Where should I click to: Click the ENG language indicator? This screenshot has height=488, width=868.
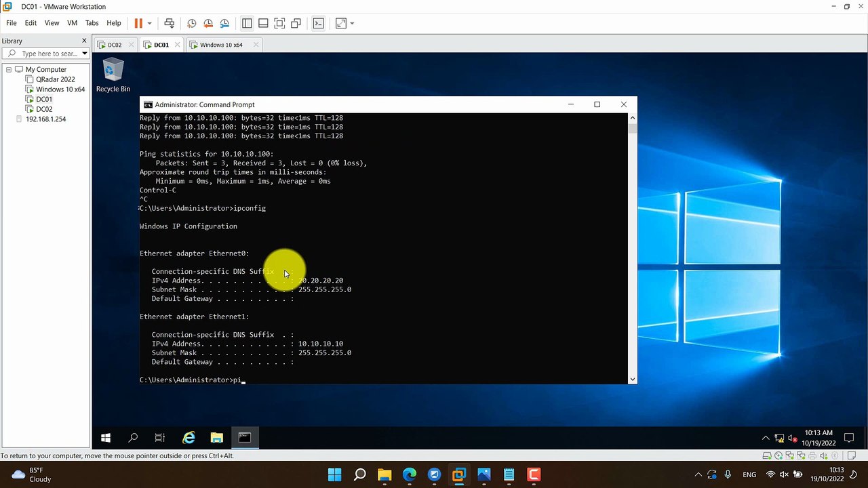[749, 474]
